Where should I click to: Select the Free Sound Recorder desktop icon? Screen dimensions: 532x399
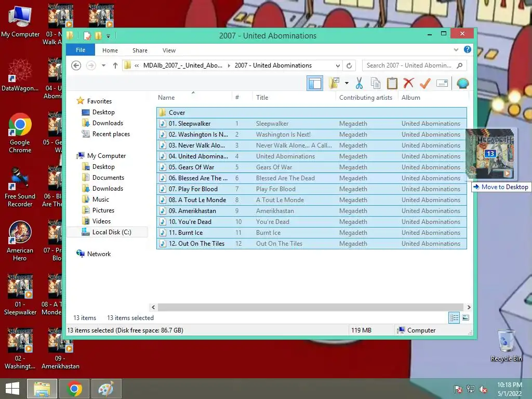[x=20, y=187]
